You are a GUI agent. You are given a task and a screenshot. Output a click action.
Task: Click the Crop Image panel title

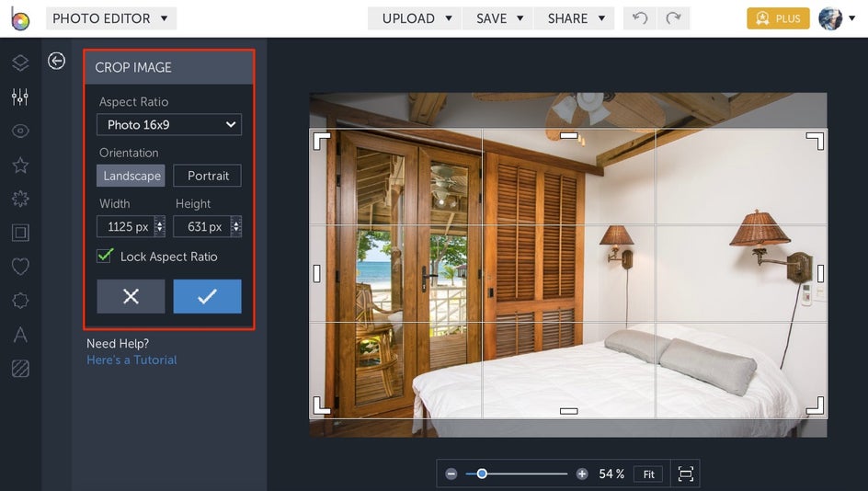[133, 67]
